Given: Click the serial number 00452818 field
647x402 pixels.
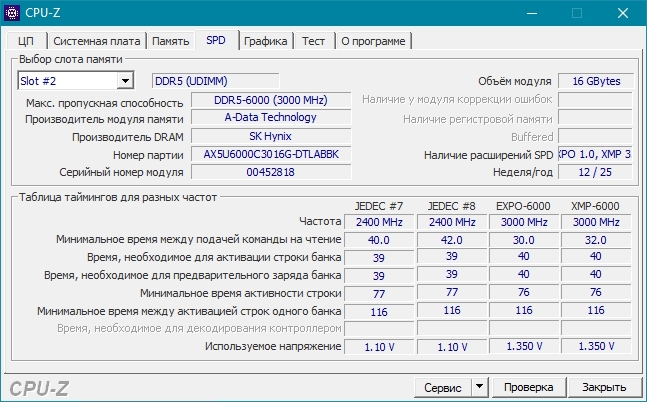Looking at the screenshot, I should point(270,172).
